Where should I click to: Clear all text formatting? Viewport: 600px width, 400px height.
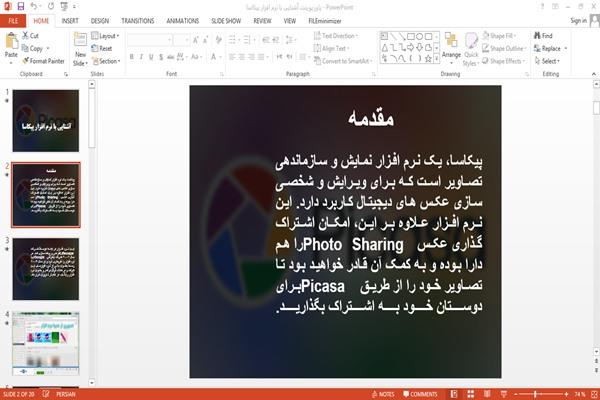tap(218, 39)
